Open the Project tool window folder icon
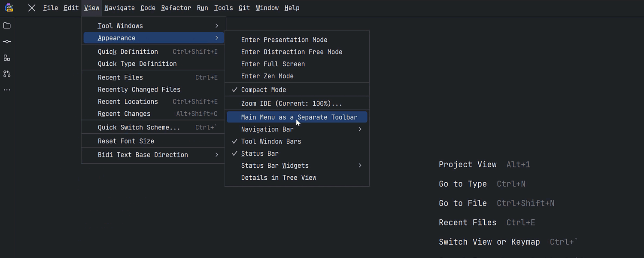Screen dimensions: 644x258 [7, 26]
